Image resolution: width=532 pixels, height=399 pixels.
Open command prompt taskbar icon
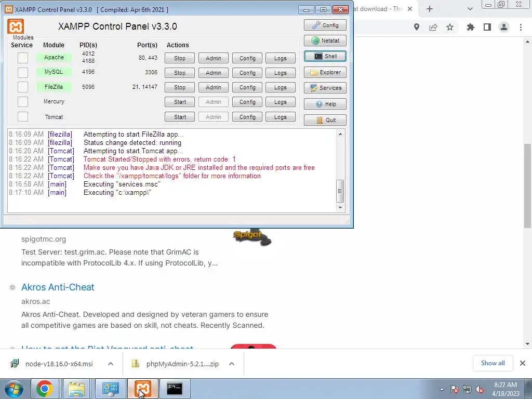(x=175, y=389)
